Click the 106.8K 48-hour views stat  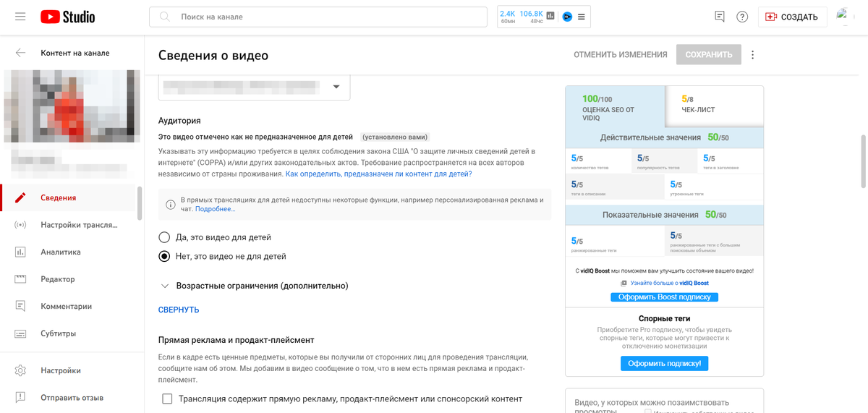(531, 17)
